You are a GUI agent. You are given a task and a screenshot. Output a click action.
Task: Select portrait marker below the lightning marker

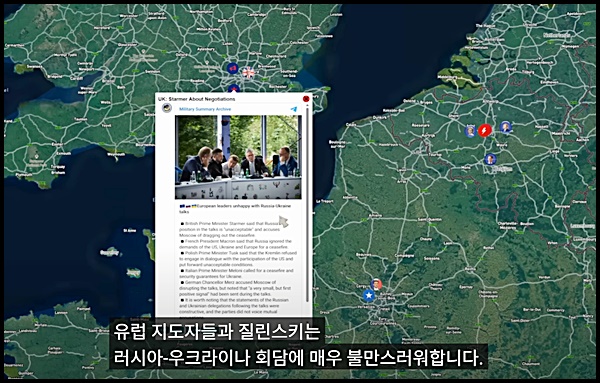490,159
